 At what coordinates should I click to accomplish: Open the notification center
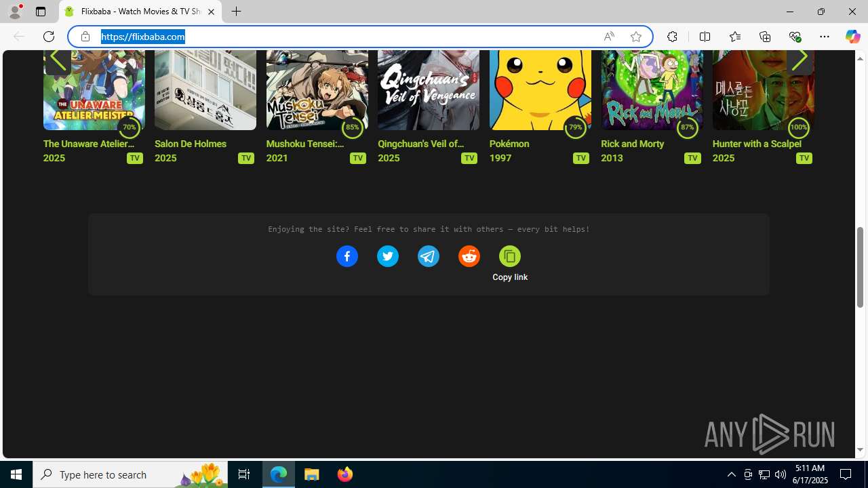[846, 474]
